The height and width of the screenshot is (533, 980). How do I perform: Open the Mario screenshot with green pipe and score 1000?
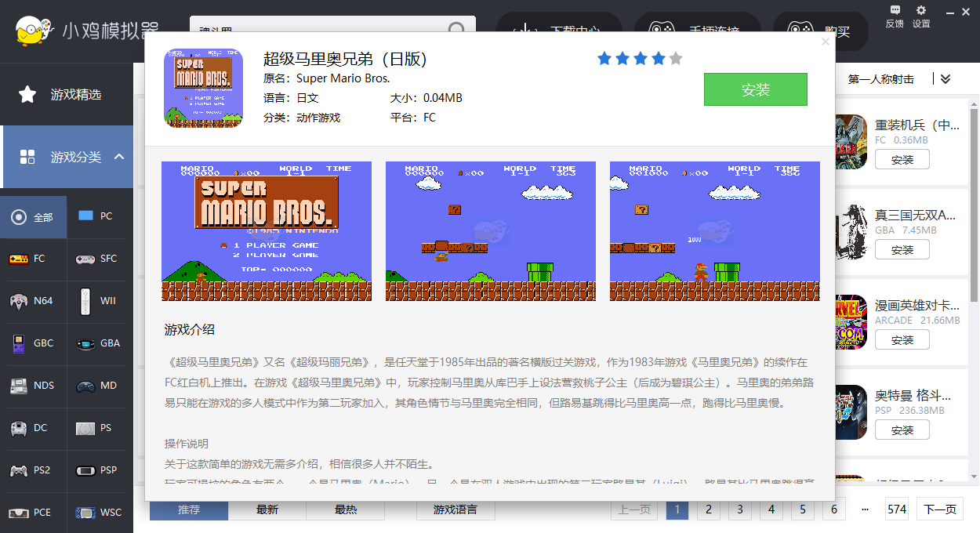point(715,231)
